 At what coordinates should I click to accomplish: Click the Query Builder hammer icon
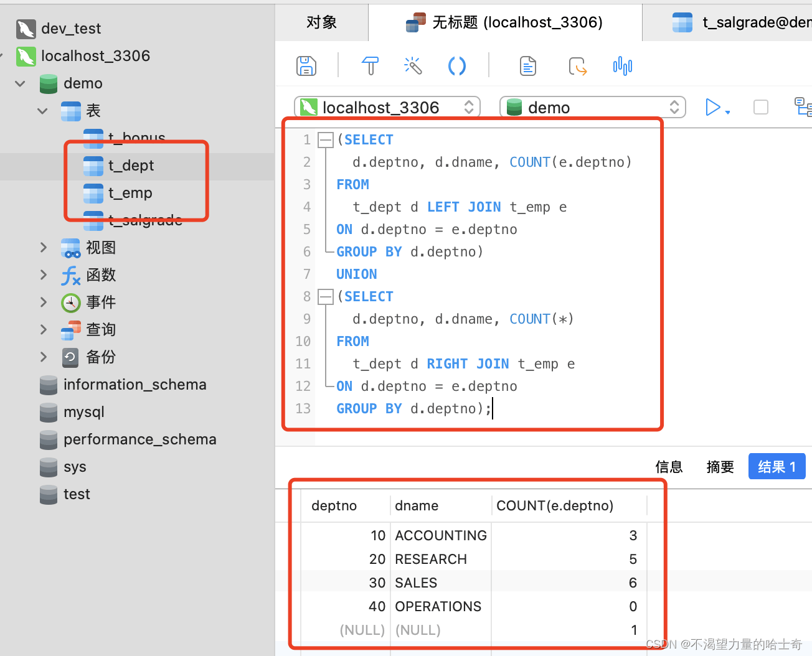(x=370, y=66)
